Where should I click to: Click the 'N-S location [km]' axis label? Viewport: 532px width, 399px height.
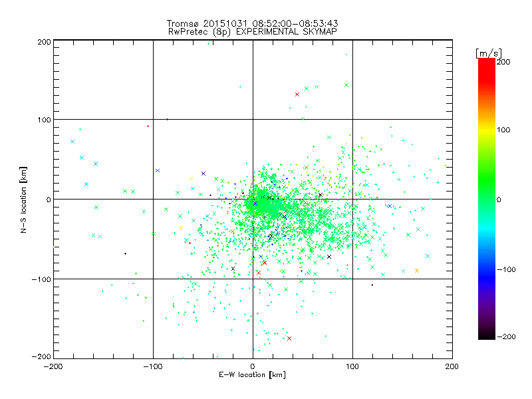[23, 199]
